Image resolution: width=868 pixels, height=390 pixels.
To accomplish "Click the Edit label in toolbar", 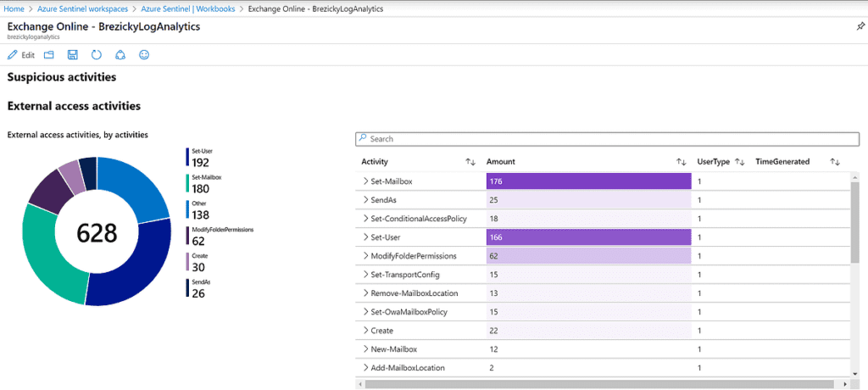I will (28, 55).
